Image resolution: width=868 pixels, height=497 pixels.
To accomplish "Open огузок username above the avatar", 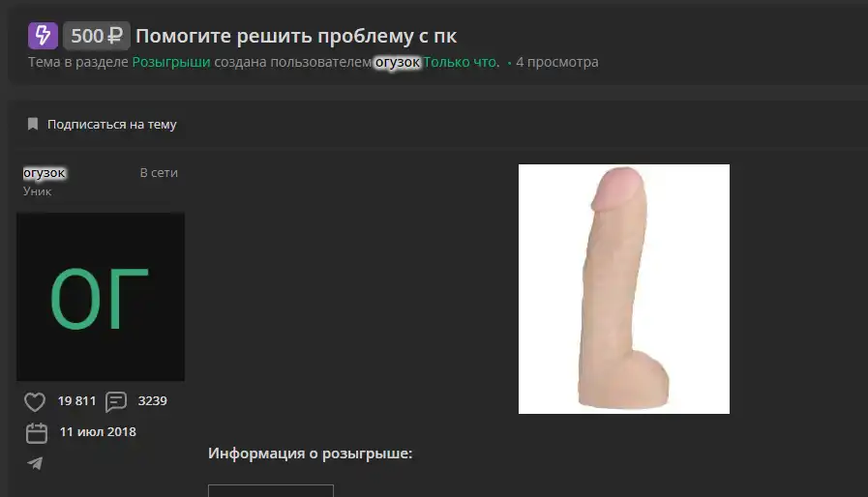I will [x=44, y=173].
